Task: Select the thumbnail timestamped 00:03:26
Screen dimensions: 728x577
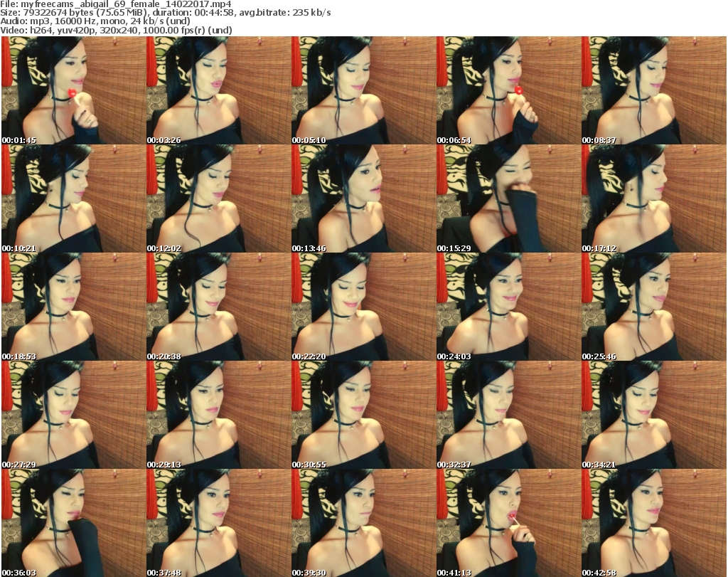Action: pyautogui.click(x=219, y=90)
